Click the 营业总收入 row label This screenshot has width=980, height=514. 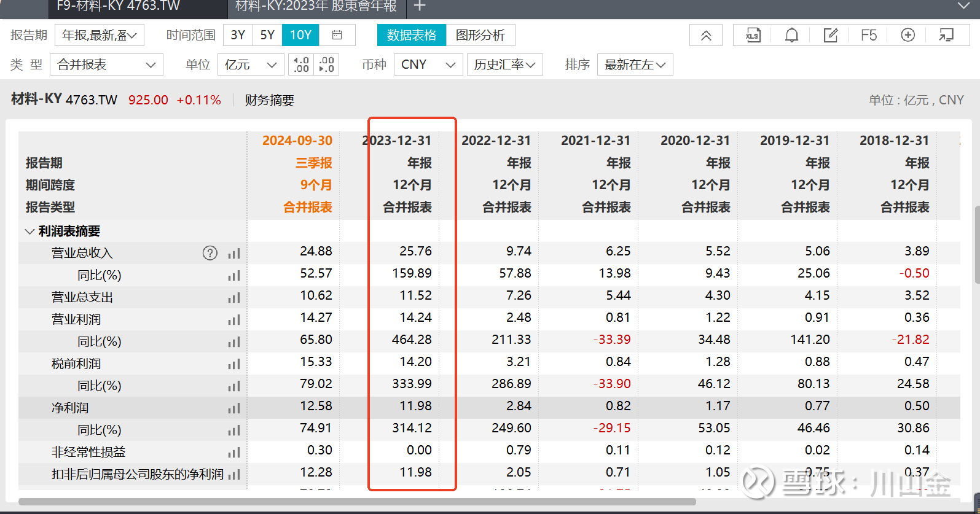point(82,253)
